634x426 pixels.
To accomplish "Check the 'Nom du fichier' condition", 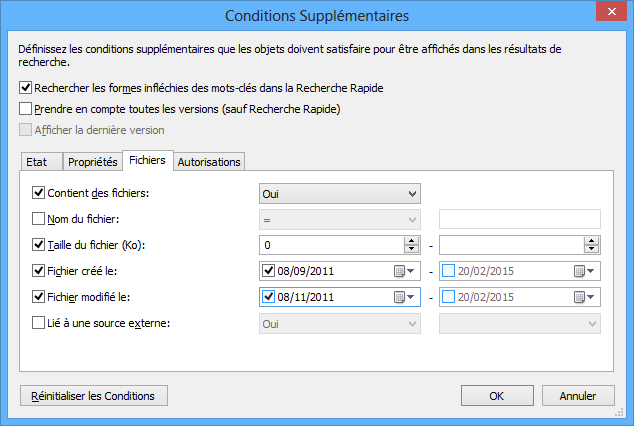I will coord(39,218).
